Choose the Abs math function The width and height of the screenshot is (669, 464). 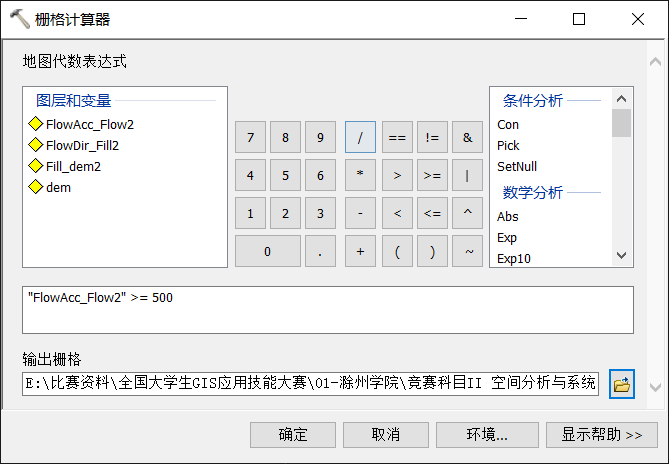[x=507, y=216]
